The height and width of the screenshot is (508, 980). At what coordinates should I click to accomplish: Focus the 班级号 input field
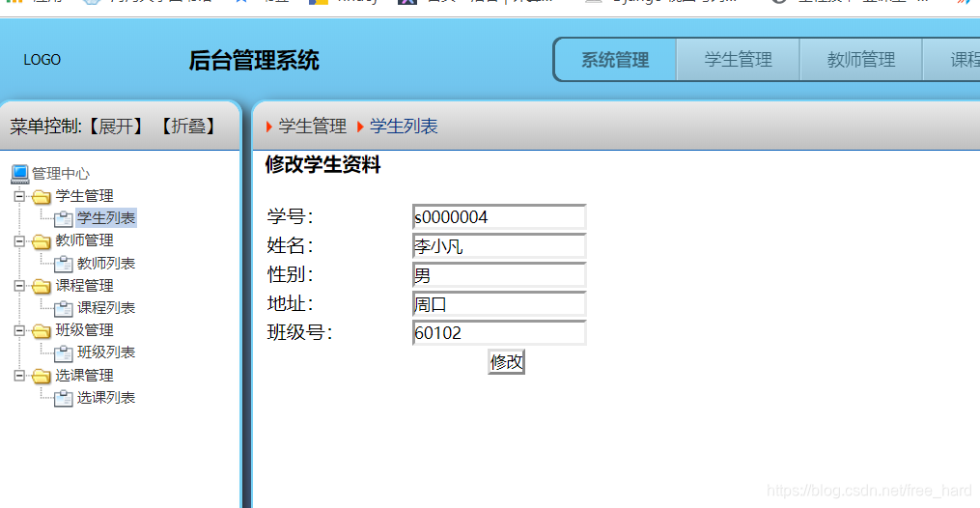499,333
